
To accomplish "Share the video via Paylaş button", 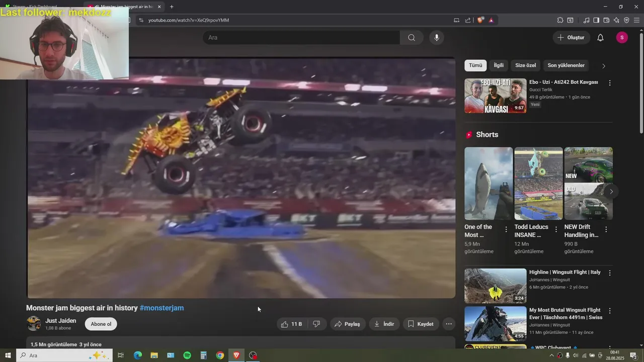I will pyautogui.click(x=348, y=324).
